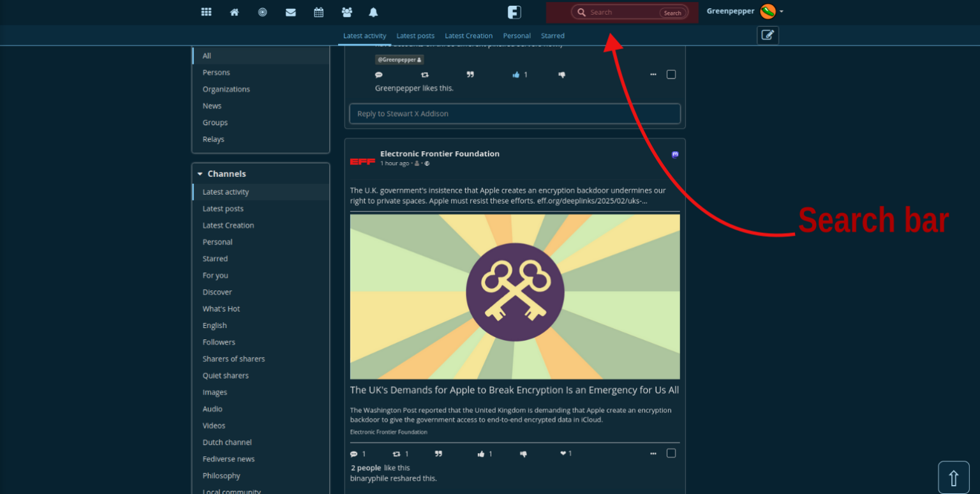This screenshot has height=494, width=980.
Task: Select the checkbox on Stewart's post
Action: click(x=671, y=74)
